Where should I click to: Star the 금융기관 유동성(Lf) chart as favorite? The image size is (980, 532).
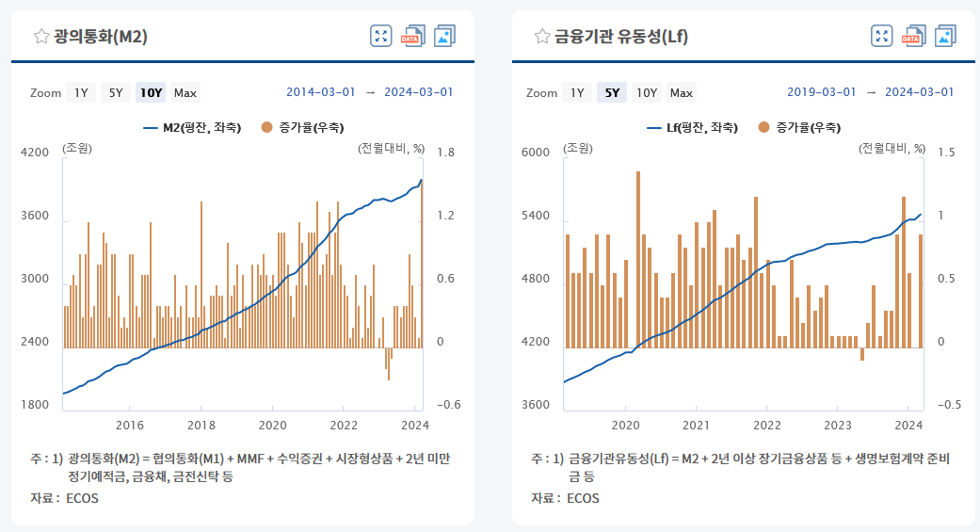pos(542,37)
